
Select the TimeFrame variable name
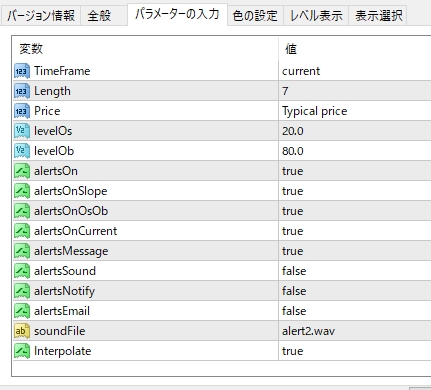pyautogui.click(x=62, y=71)
